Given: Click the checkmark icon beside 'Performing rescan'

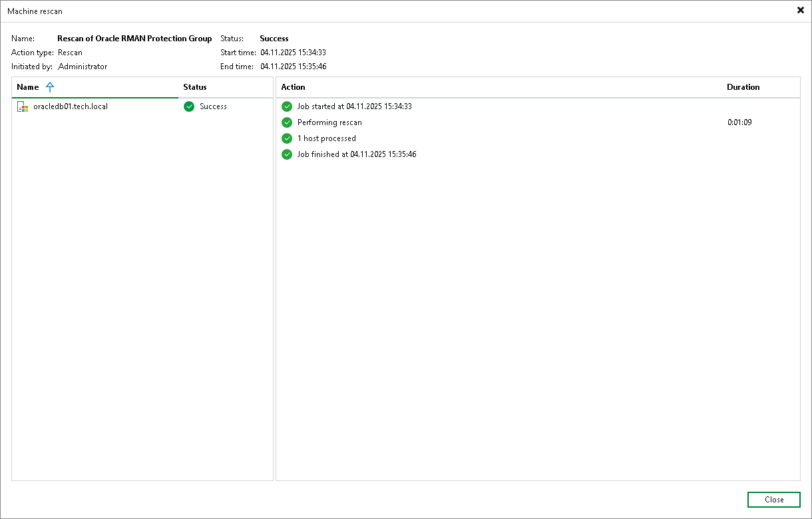Looking at the screenshot, I should 287,122.
